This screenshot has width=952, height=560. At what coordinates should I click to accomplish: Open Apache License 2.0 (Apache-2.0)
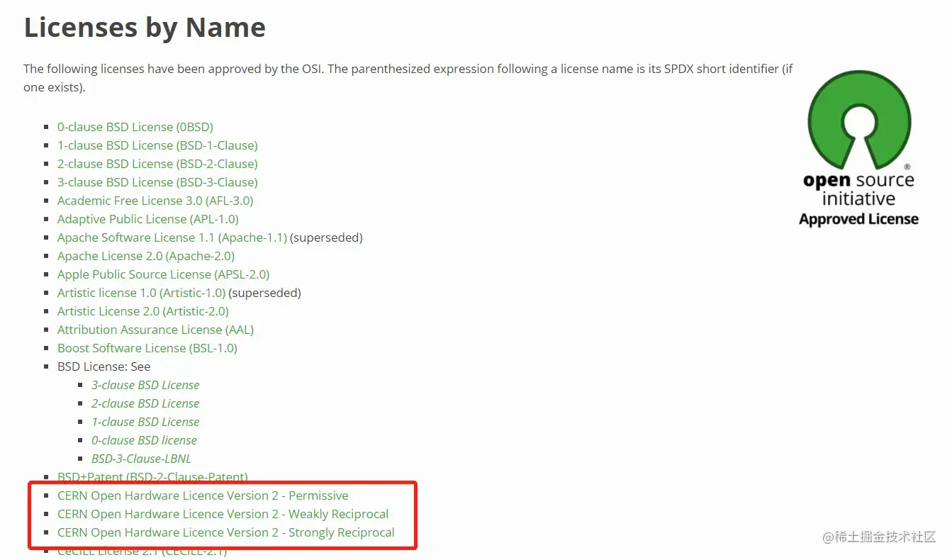(146, 256)
